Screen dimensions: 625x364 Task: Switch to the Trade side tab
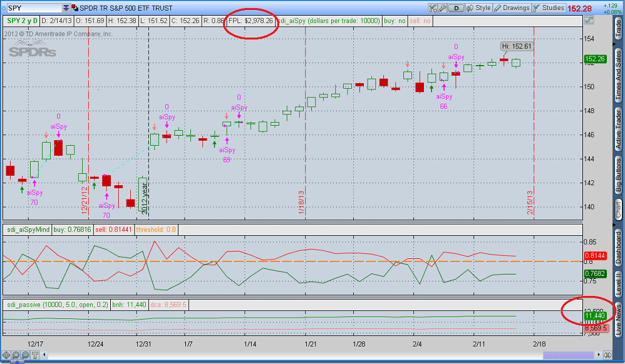click(618, 29)
